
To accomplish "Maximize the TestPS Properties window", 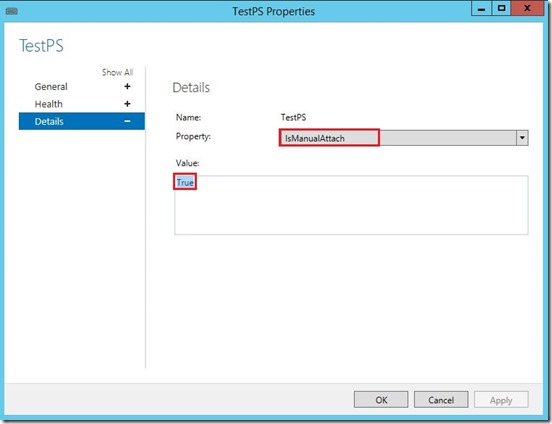I will coord(501,8).
